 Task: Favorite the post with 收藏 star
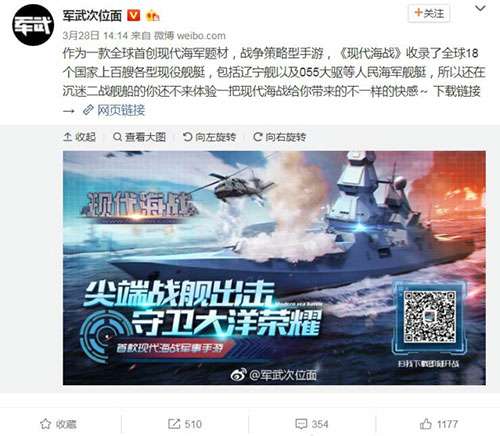58,424
